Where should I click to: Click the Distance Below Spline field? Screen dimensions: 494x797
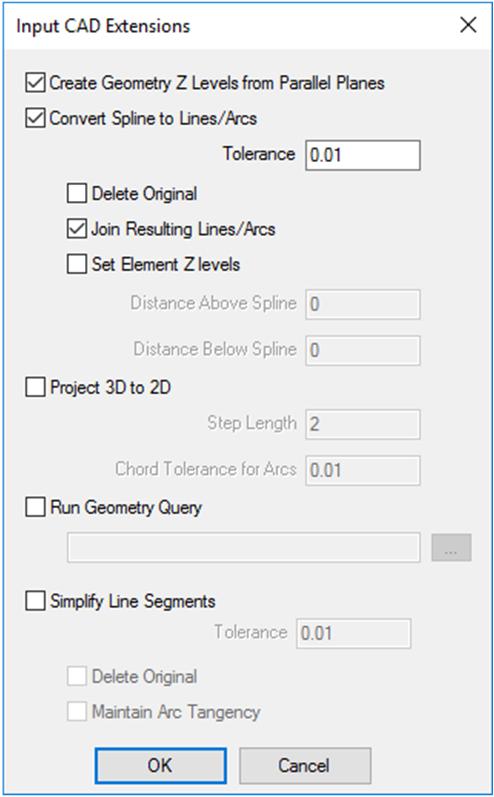[x=363, y=350]
